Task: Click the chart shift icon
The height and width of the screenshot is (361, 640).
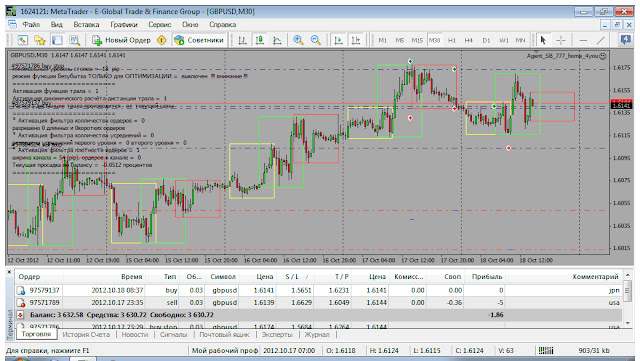Action: coord(356,40)
